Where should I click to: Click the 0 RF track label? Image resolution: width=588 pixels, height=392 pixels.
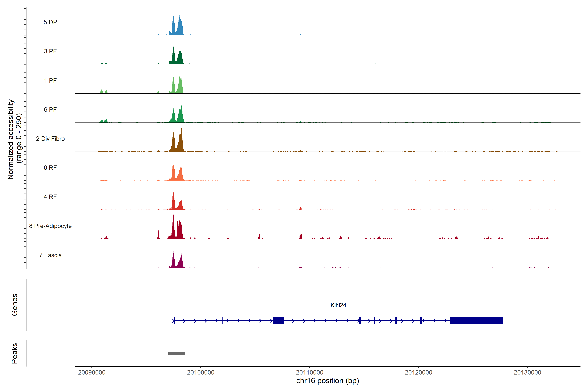50,168
